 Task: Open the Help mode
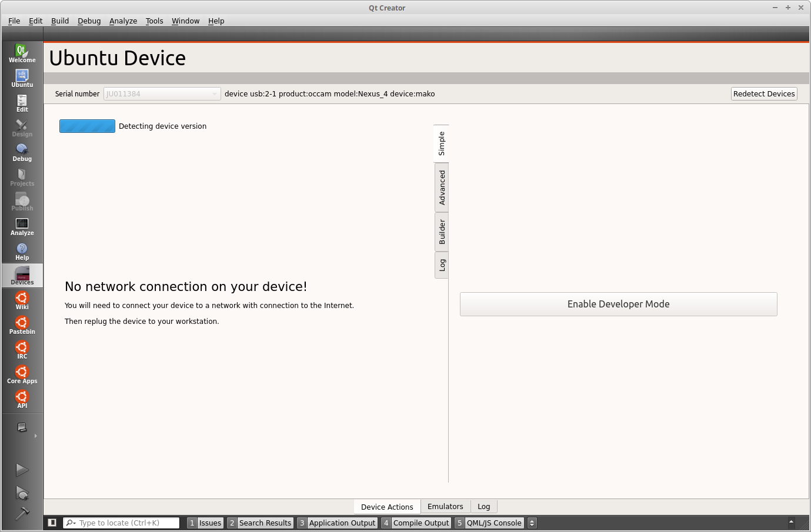[22, 251]
